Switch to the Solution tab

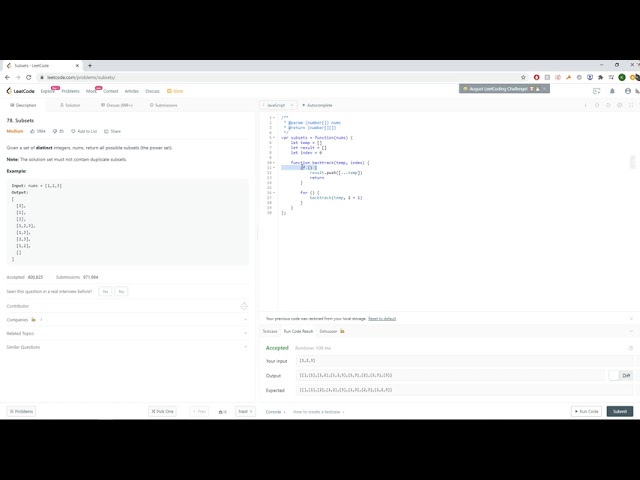click(x=70, y=105)
